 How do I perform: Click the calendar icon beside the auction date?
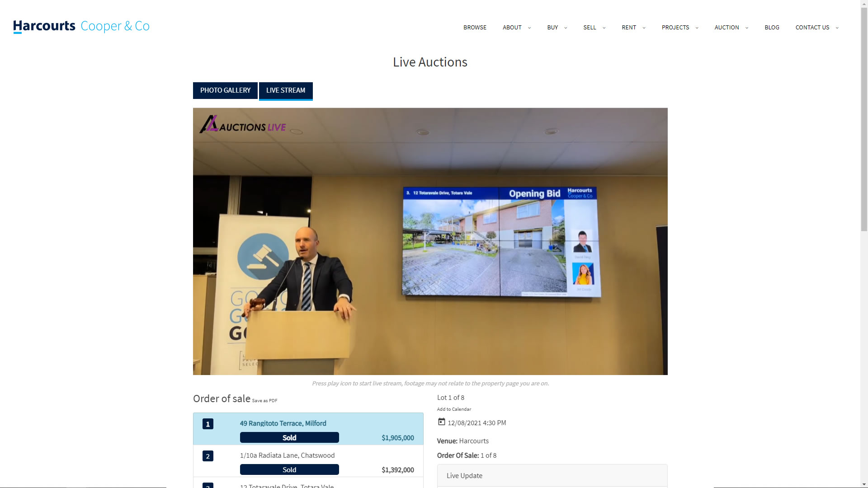pyautogui.click(x=441, y=422)
